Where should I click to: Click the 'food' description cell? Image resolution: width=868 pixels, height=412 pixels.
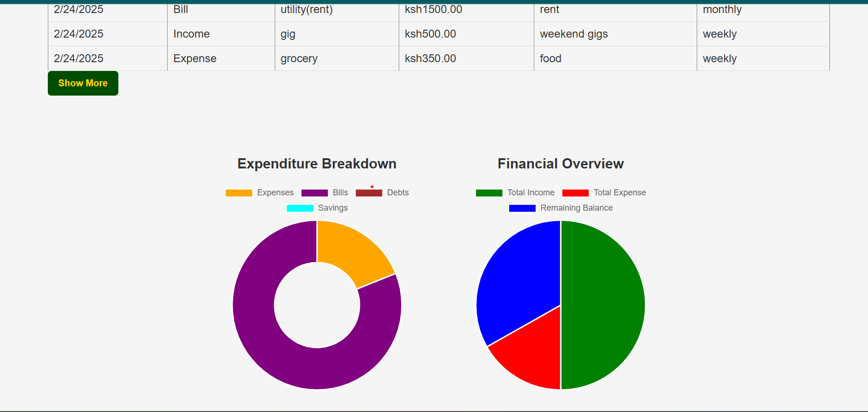(615, 58)
